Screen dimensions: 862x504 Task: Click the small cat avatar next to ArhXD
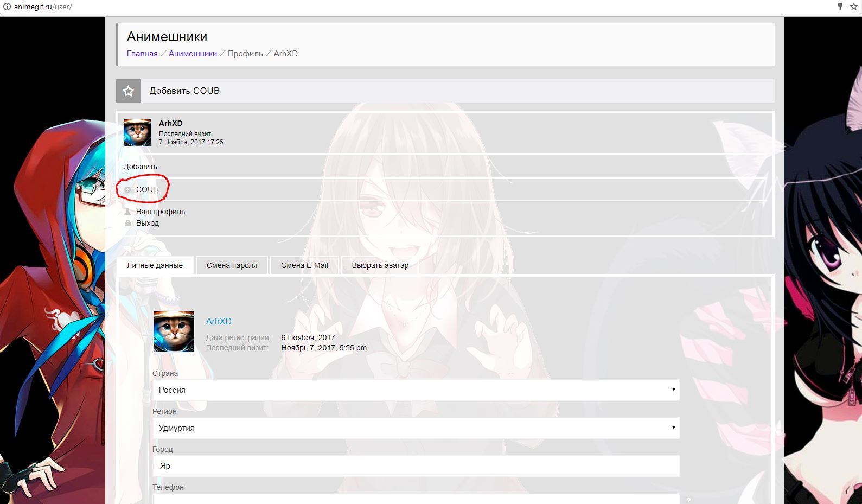coord(137,133)
